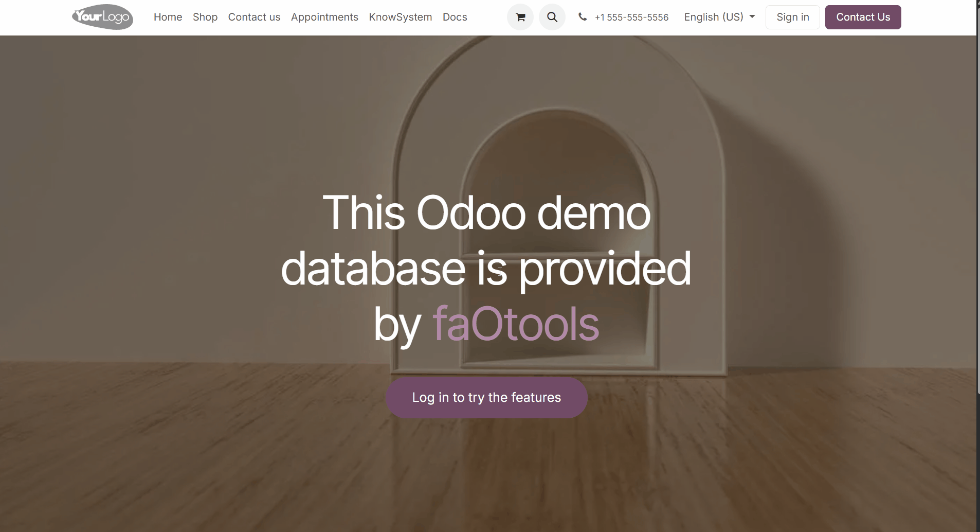Click the purple Contact Us button
This screenshot has width=980, height=532.
pos(863,17)
